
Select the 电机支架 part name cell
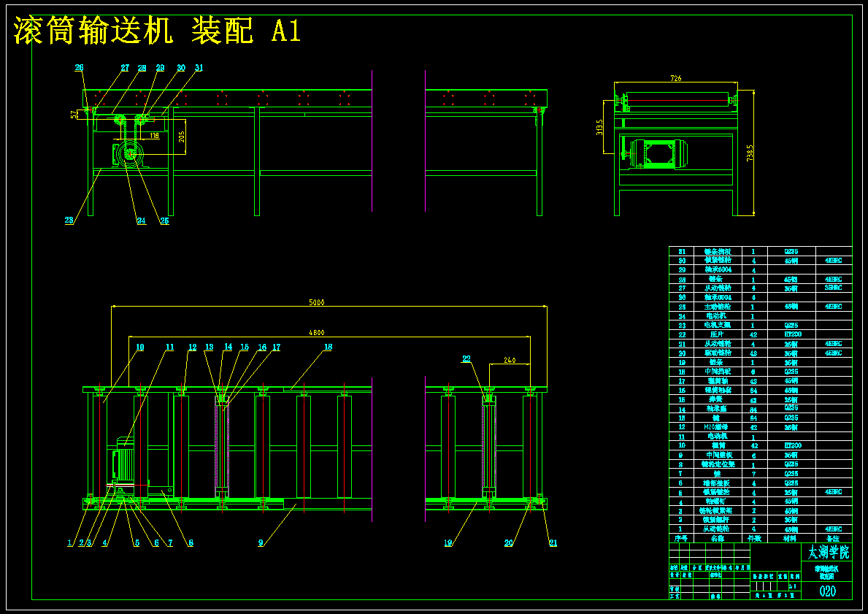coord(717,325)
